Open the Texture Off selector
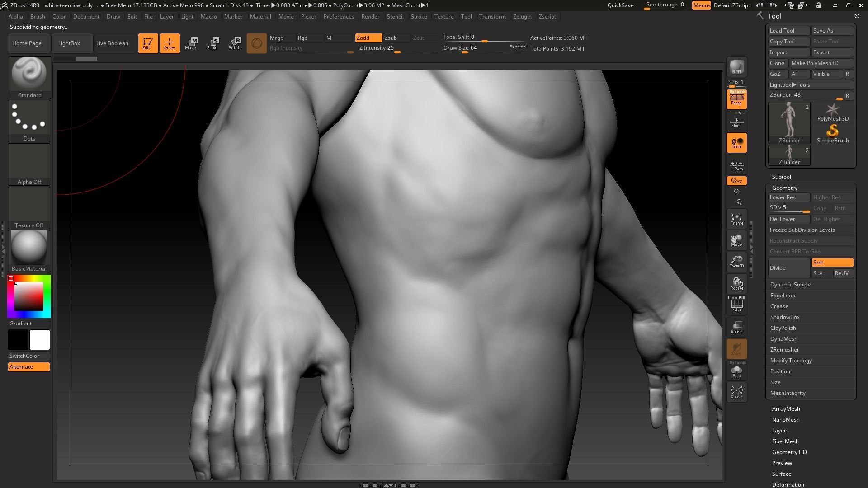The height and width of the screenshot is (488, 868). (x=29, y=207)
